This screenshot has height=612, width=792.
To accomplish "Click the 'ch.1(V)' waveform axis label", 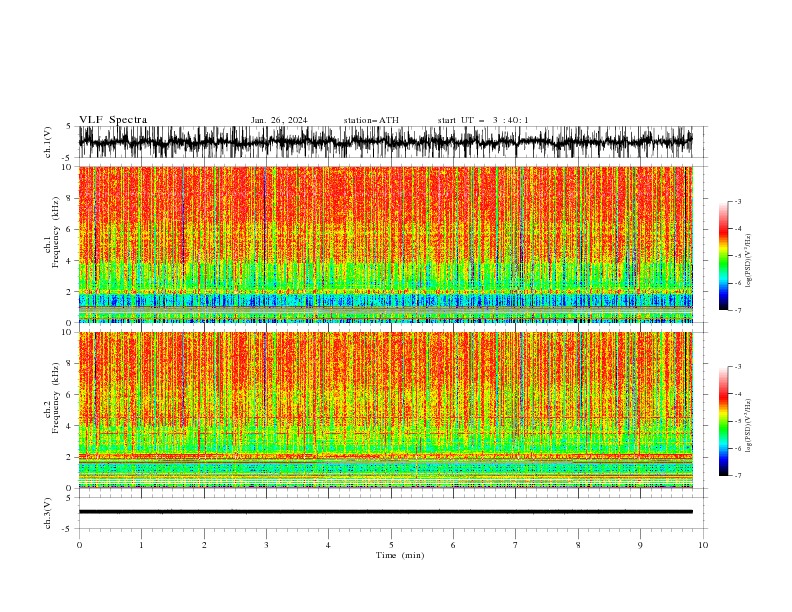I will coord(48,142).
